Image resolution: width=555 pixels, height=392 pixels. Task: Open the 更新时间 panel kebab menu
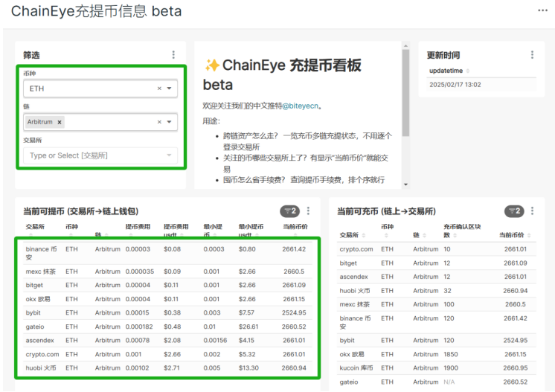(x=532, y=54)
